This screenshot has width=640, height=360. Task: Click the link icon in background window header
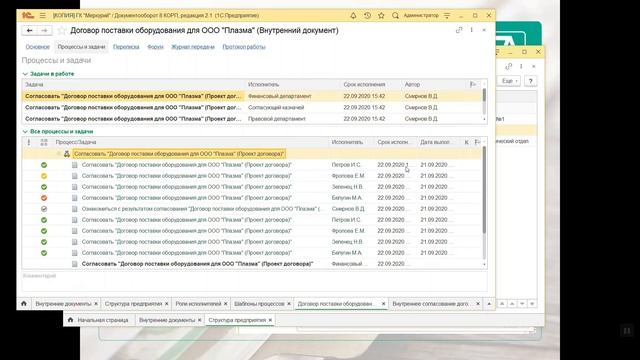pyautogui.click(x=508, y=66)
